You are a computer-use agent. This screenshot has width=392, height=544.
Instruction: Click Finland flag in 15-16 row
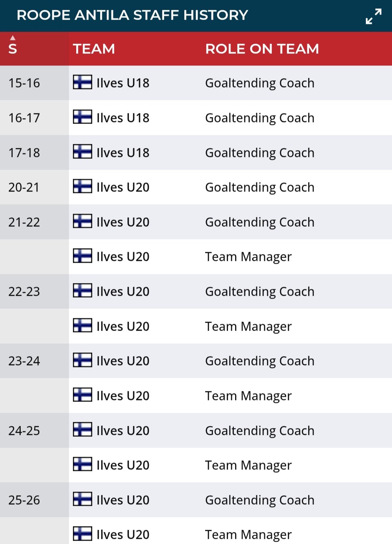(82, 82)
